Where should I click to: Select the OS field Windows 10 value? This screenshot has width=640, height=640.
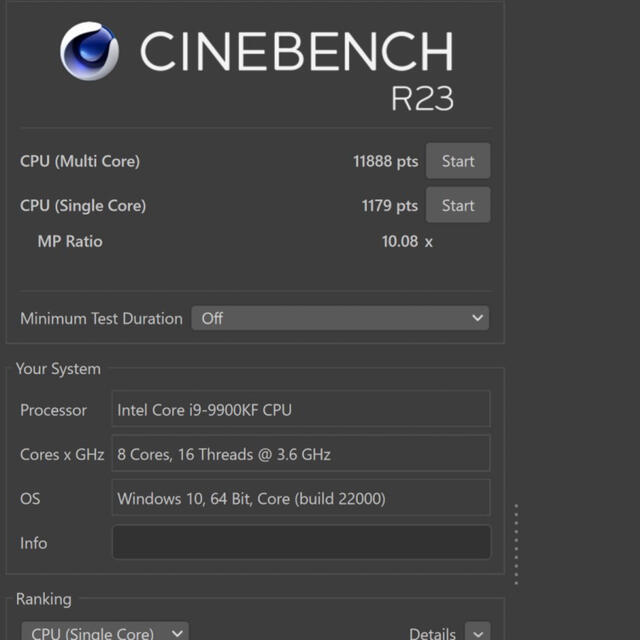[301, 498]
